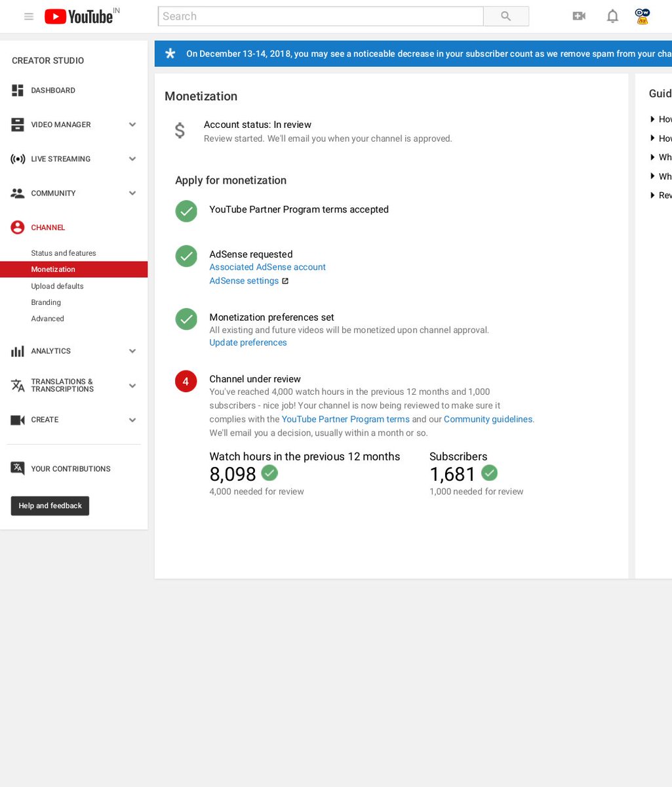The width and height of the screenshot is (672, 787).
Task: Open Upload defaults in Channel menu
Action: (57, 286)
